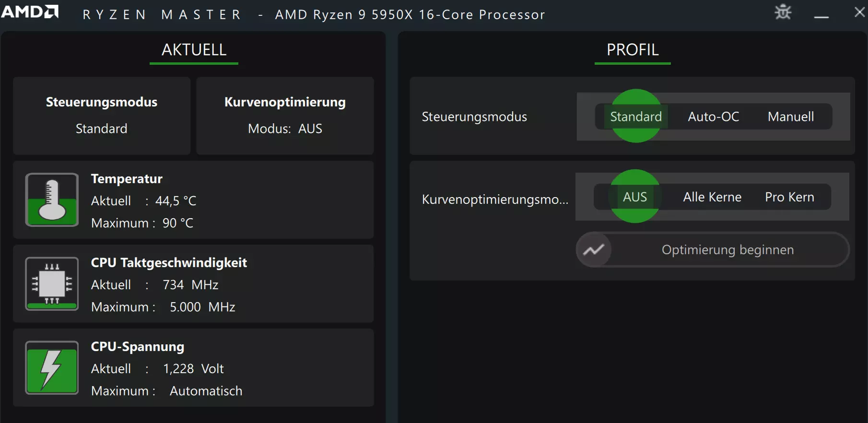The height and width of the screenshot is (423, 868).
Task: Click the current clock 734 MHz value
Action: tap(190, 285)
